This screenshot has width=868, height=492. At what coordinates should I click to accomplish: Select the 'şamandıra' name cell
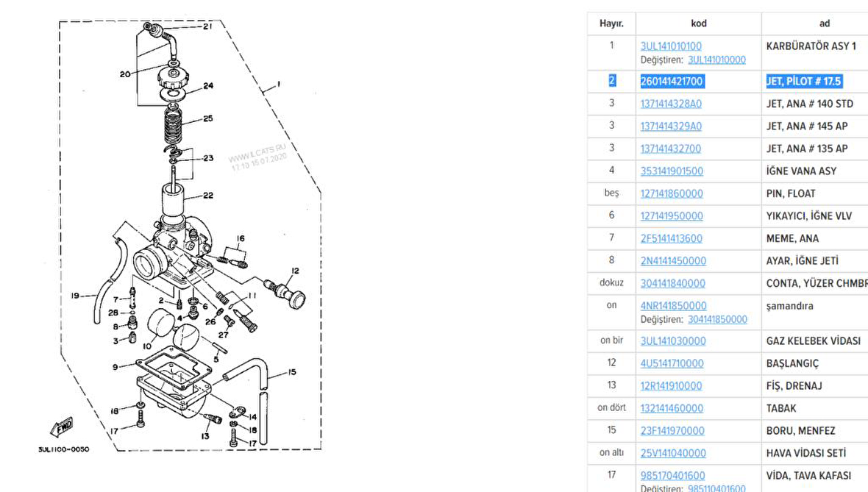(x=815, y=312)
